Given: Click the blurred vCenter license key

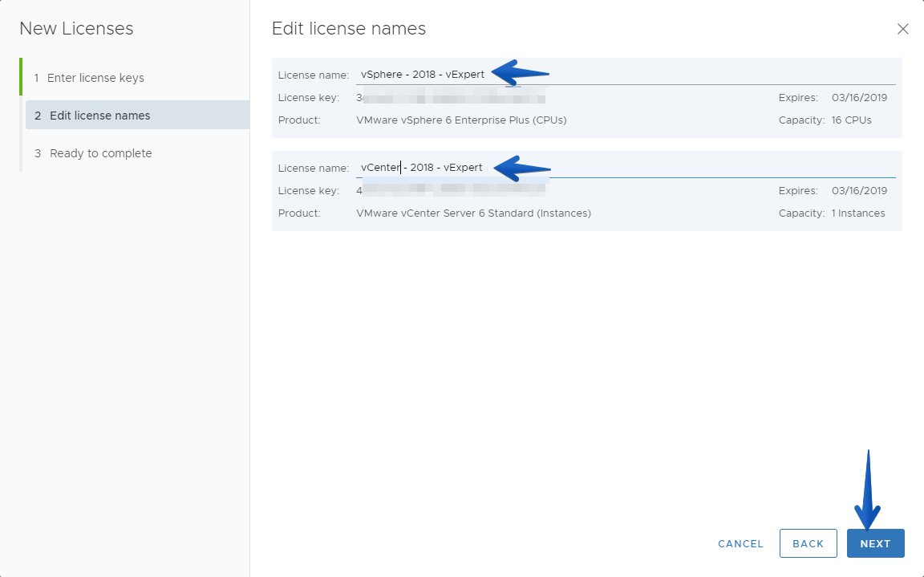Looking at the screenshot, I should click(451, 189).
